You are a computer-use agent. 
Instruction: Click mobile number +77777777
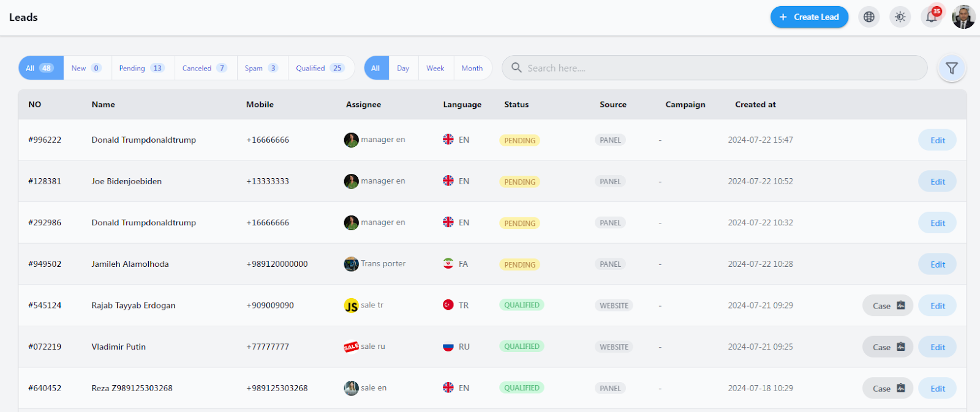point(268,346)
